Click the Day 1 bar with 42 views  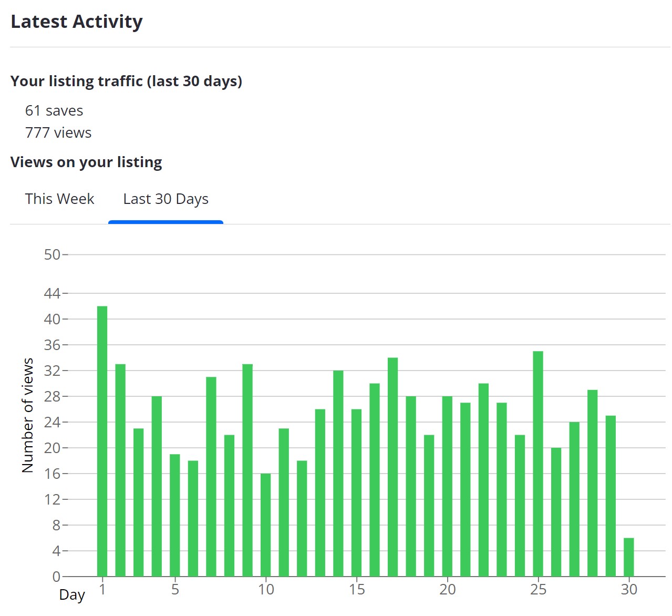tap(102, 442)
